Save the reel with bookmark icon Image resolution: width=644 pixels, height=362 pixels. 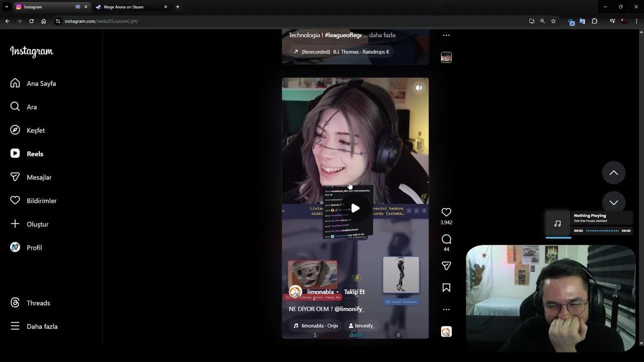[446, 288]
